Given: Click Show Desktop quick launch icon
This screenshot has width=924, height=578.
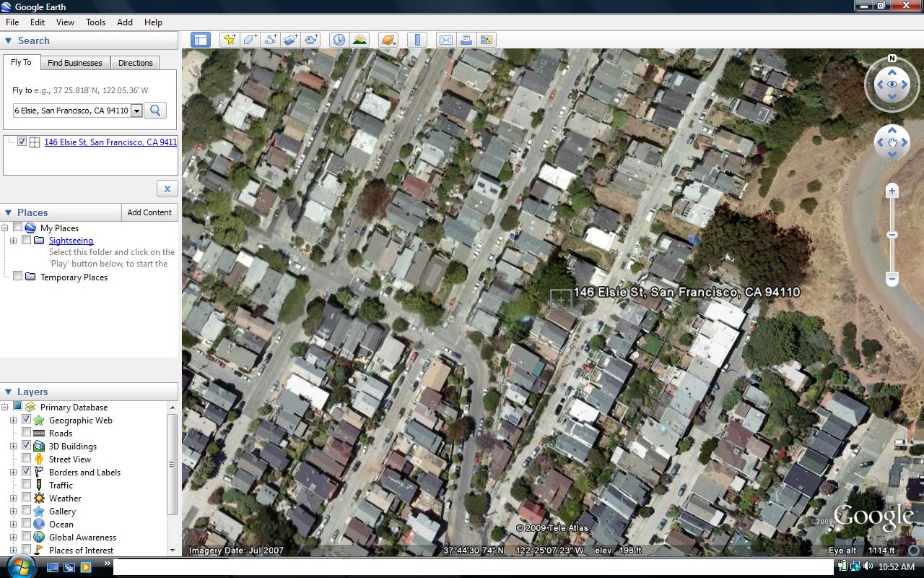Looking at the screenshot, I should pos(53,568).
